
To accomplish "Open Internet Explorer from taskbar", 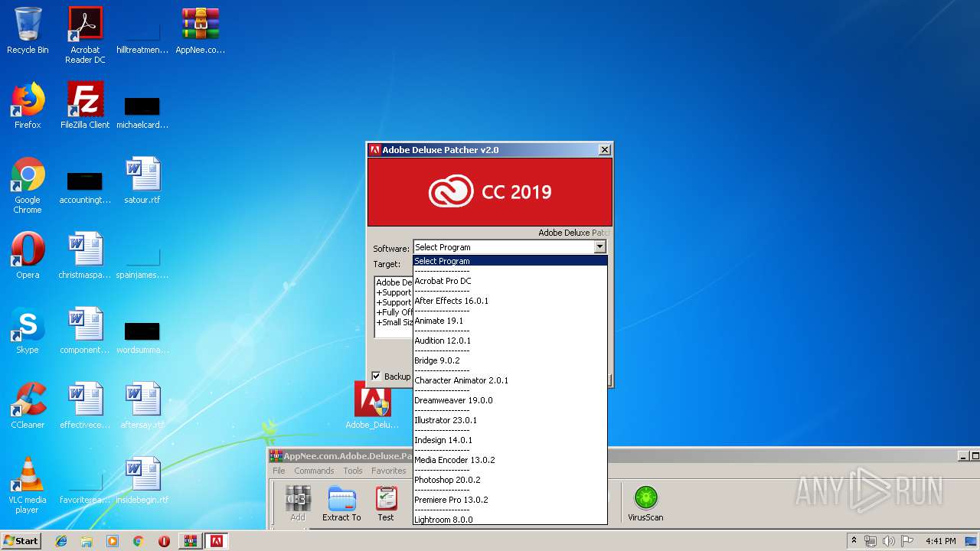I will [61, 541].
